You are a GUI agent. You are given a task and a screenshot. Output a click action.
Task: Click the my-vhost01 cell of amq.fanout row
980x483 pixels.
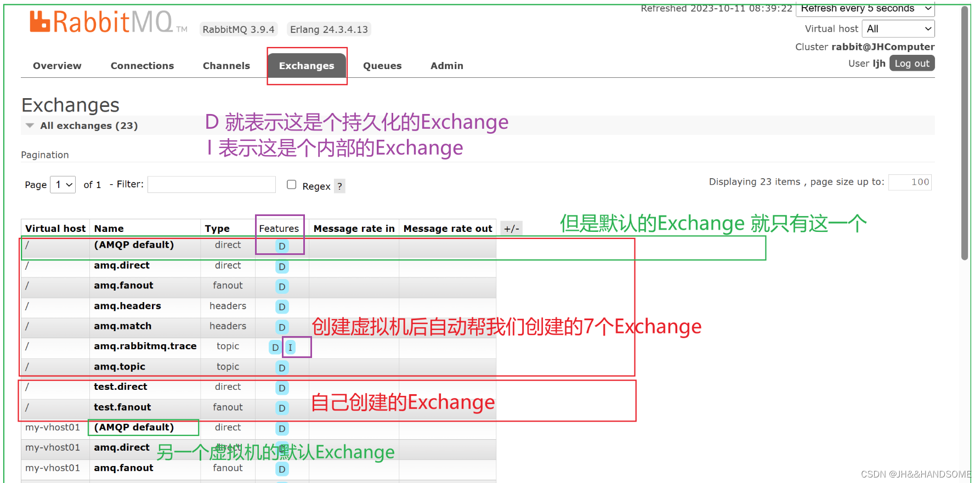click(x=53, y=468)
